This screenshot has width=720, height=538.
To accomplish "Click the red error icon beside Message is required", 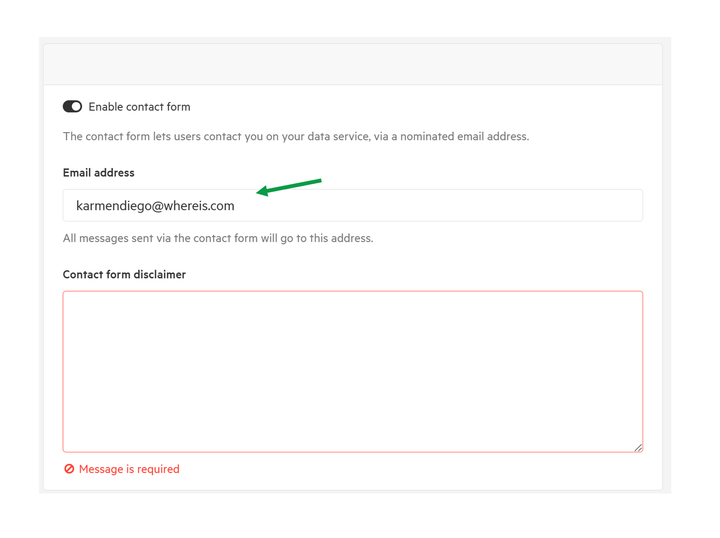I will click(69, 469).
